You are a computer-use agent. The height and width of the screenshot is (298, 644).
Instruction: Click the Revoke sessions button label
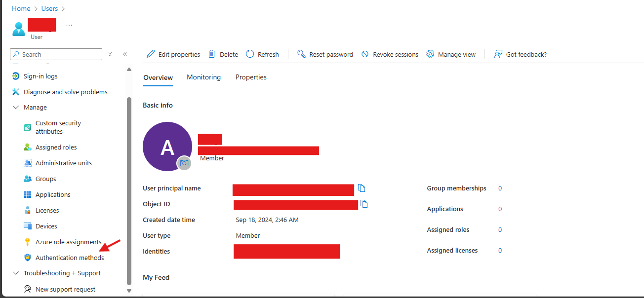click(396, 55)
